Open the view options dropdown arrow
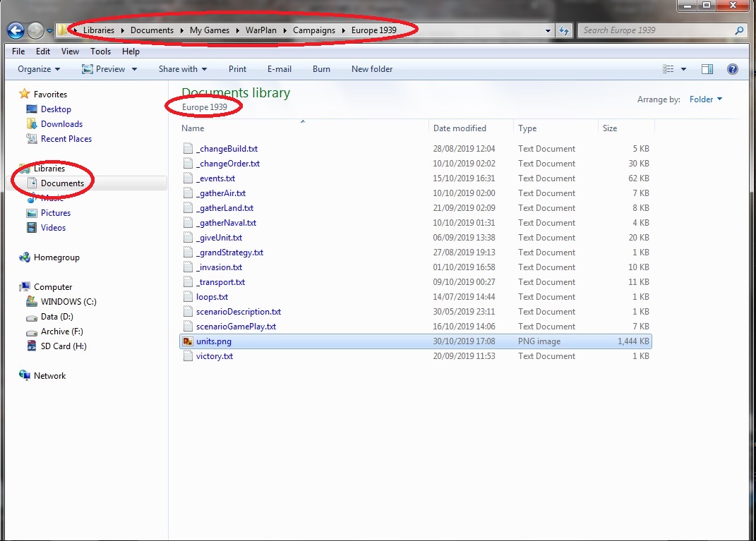Screen dimensions: 756x541 click(x=683, y=69)
